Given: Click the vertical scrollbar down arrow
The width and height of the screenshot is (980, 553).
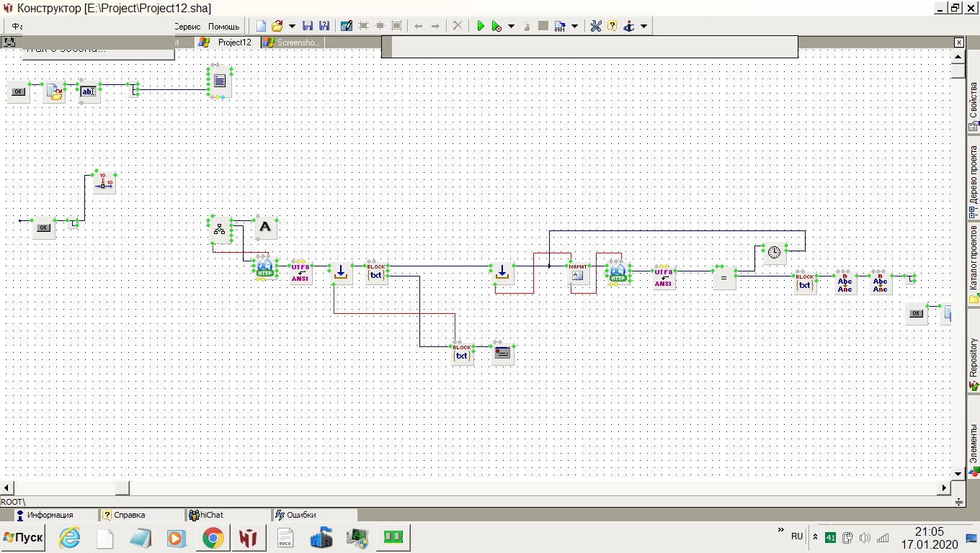Looking at the screenshot, I should (x=958, y=473).
